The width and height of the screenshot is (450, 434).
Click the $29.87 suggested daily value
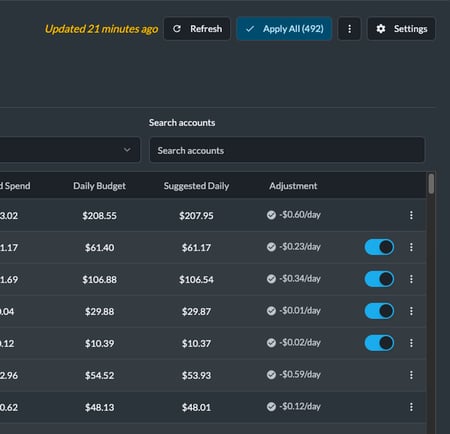click(x=196, y=311)
